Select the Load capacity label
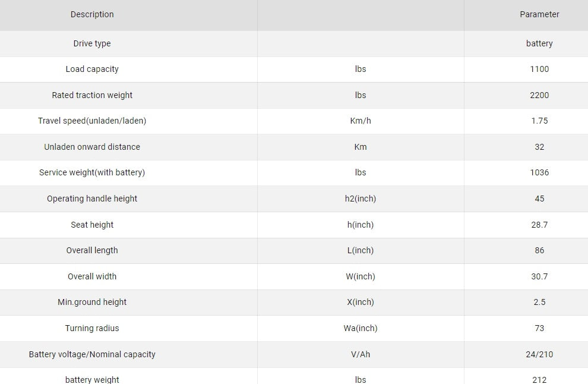This screenshot has width=588, height=384. point(92,69)
